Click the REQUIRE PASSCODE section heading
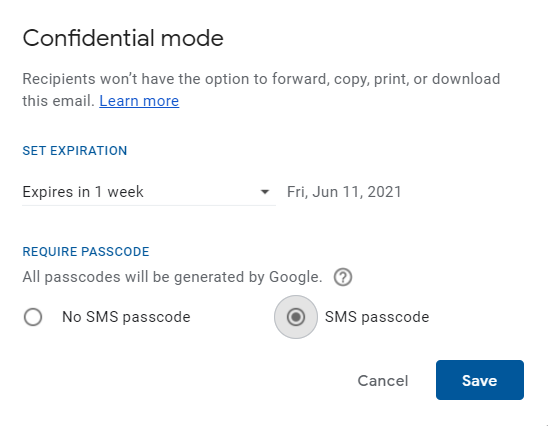This screenshot has height=426, width=548. [86, 252]
